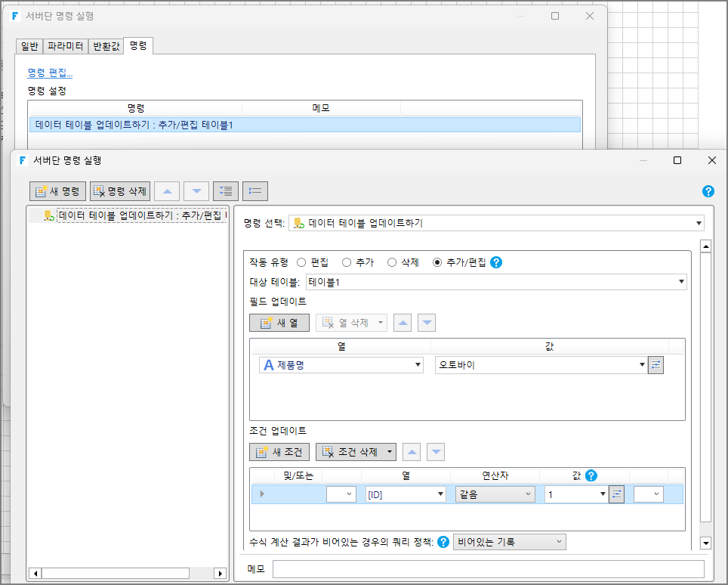Select the 추가 radio button

coord(347,262)
